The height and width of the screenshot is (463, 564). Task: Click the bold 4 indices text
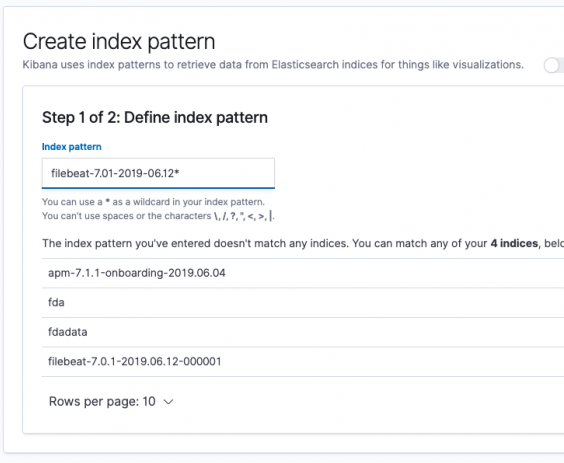tap(514, 244)
